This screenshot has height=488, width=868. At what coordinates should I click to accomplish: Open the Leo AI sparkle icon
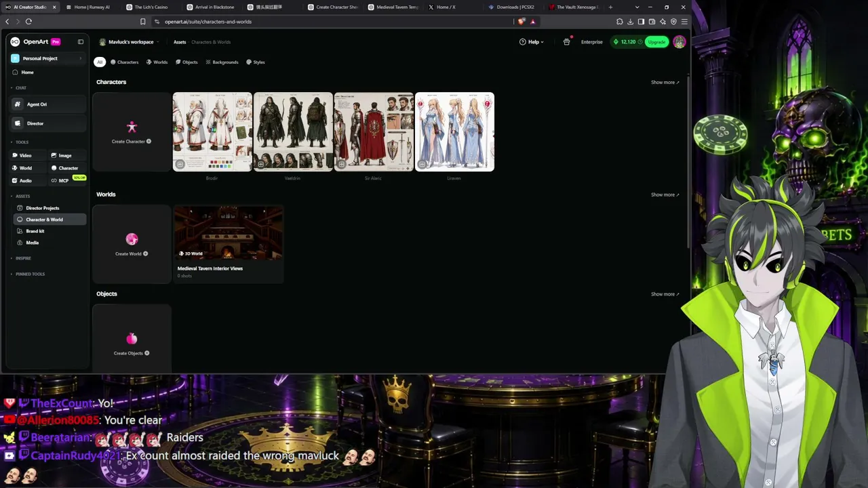coord(663,22)
